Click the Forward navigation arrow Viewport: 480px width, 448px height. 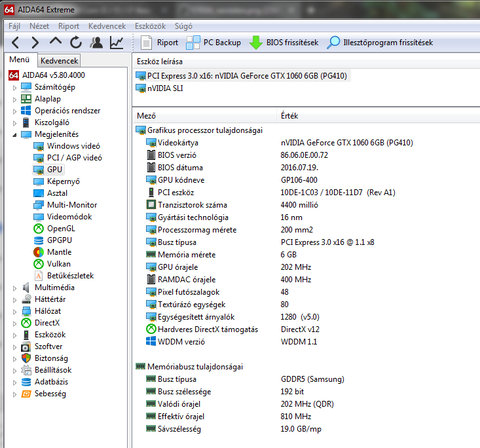[35, 43]
